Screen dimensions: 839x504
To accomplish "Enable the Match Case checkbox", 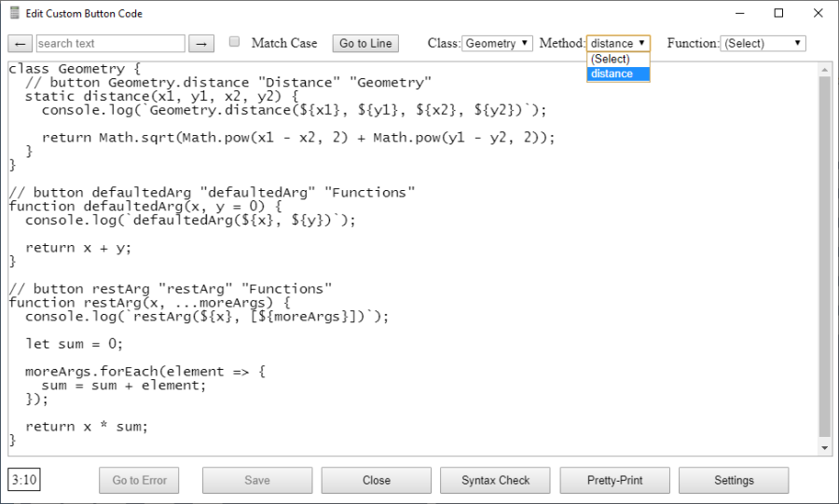I will [235, 42].
